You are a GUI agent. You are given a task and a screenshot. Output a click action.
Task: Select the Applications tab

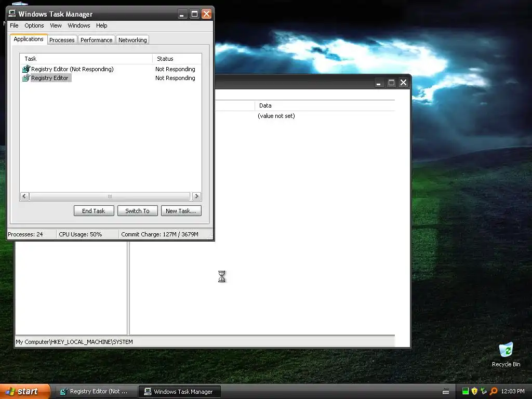(x=29, y=39)
